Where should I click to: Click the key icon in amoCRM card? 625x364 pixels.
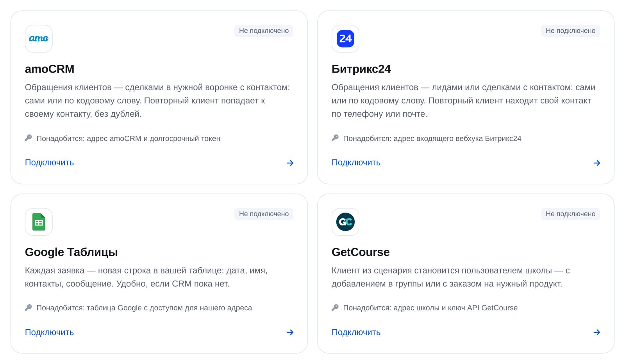(x=28, y=138)
